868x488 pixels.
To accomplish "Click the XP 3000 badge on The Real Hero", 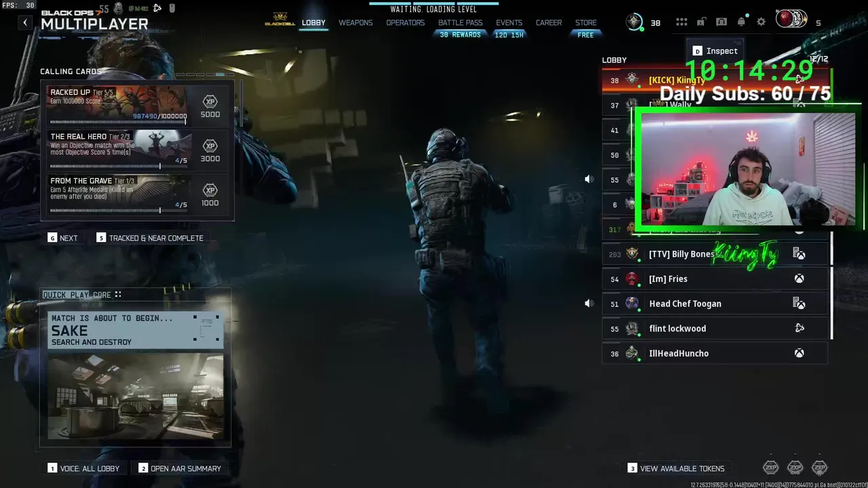I will 210,150.
